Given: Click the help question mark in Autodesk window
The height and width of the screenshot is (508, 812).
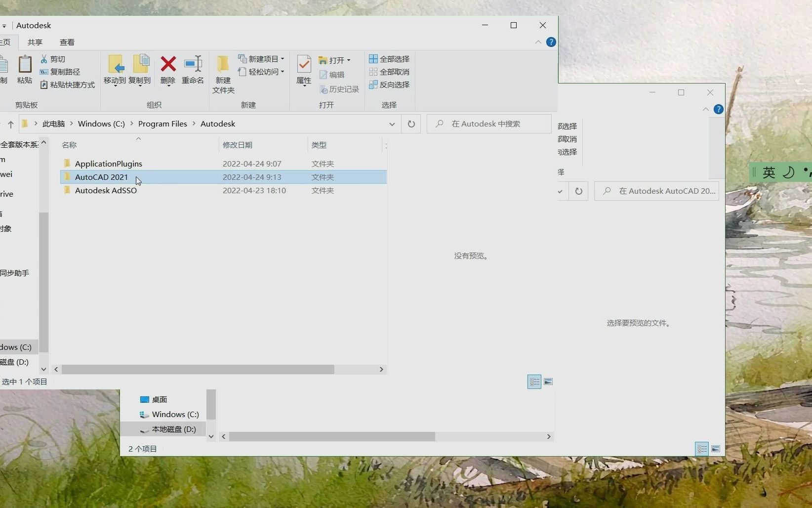Looking at the screenshot, I should (551, 42).
